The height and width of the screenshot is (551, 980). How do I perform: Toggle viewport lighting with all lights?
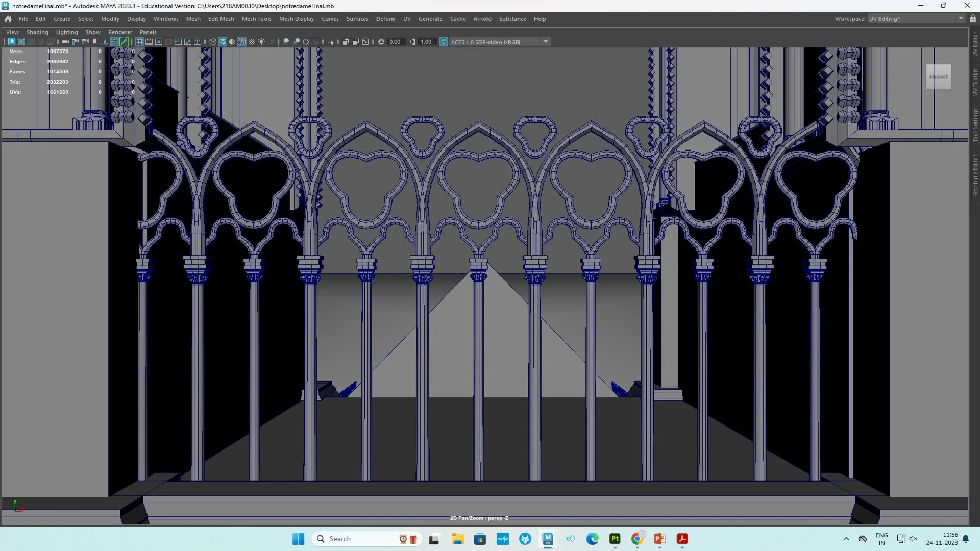(261, 42)
